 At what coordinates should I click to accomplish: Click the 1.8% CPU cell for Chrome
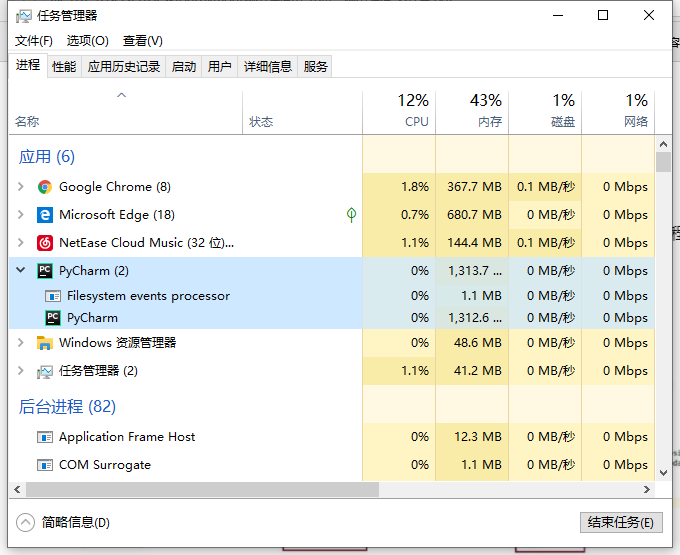[399, 187]
